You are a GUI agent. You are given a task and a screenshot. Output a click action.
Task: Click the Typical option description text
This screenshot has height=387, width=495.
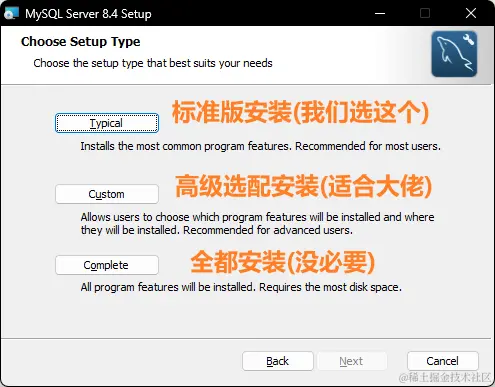[x=260, y=146]
